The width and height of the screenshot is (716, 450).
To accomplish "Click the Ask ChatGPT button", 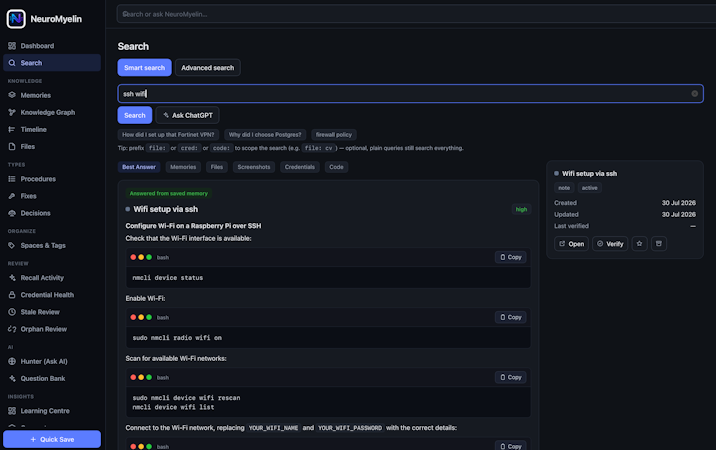I will (x=187, y=115).
